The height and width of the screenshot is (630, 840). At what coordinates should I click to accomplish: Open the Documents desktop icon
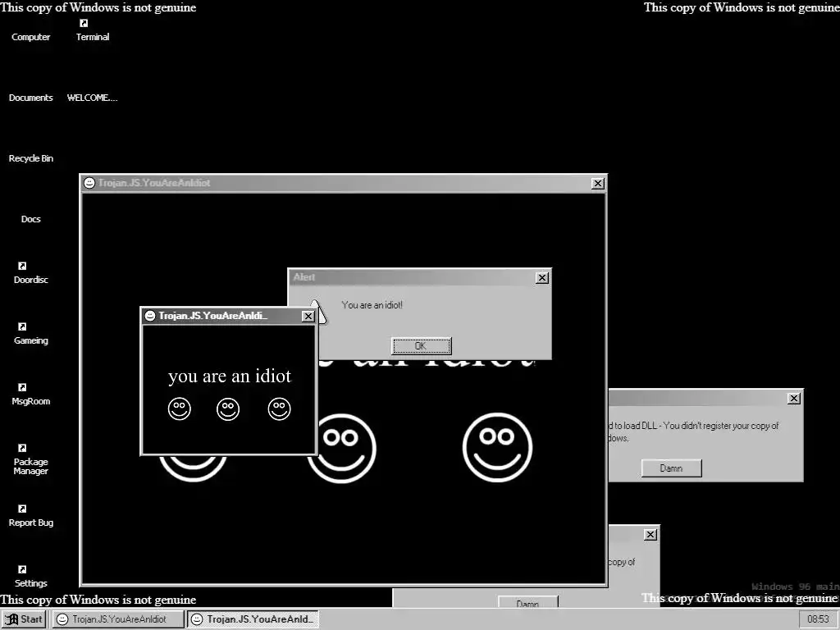30,98
